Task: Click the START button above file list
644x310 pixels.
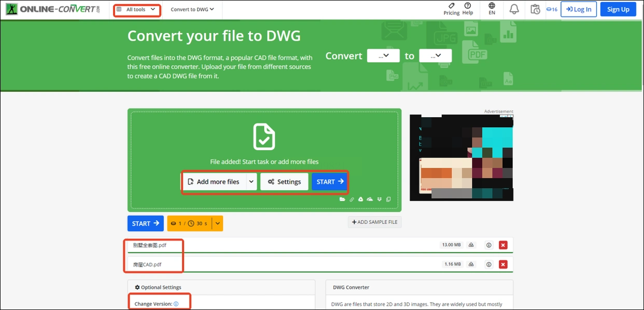Action: pos(146,223)
